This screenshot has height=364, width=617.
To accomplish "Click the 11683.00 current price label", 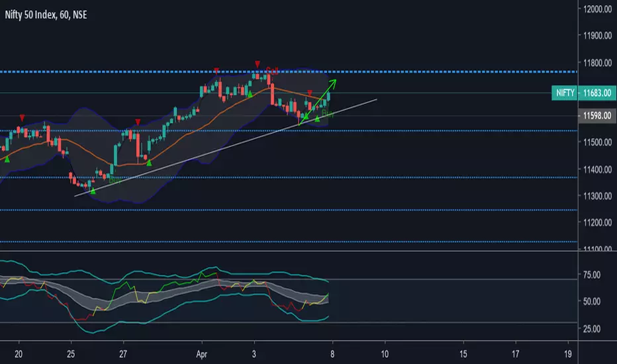I will [x=597, y=93].
